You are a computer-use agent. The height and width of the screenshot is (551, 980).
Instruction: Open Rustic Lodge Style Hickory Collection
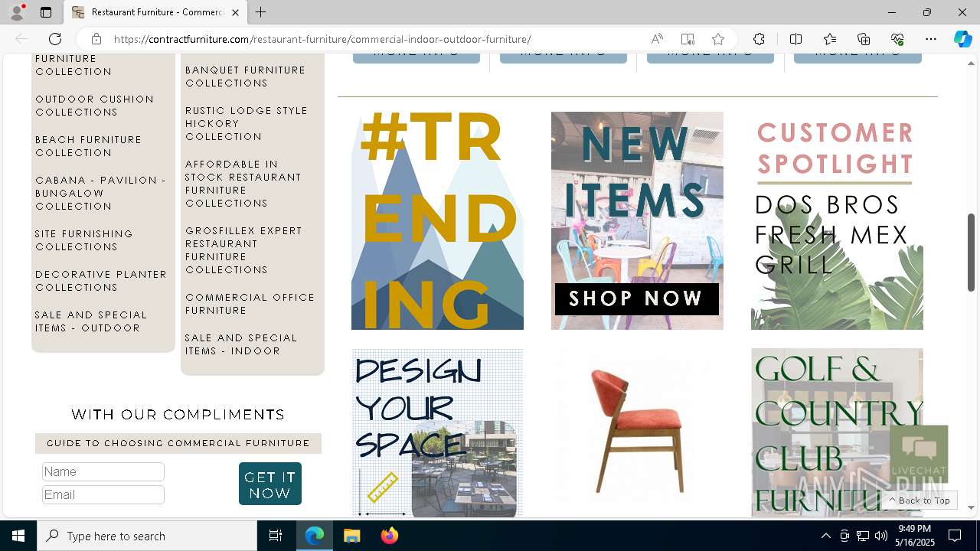tap(247, 123)
